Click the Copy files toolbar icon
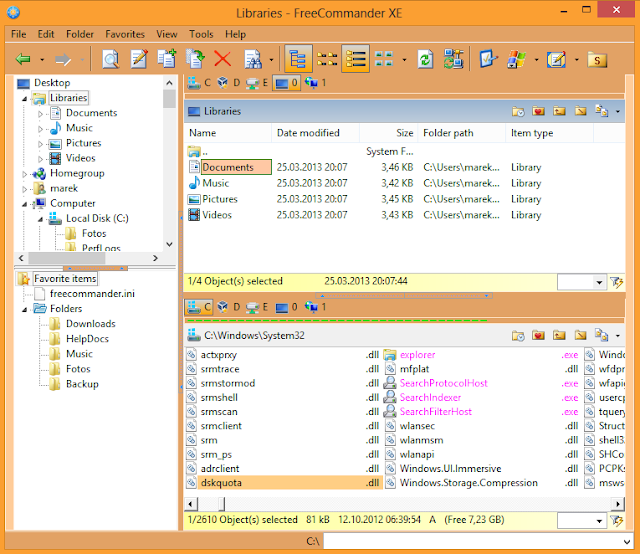 tap(167, 58)
